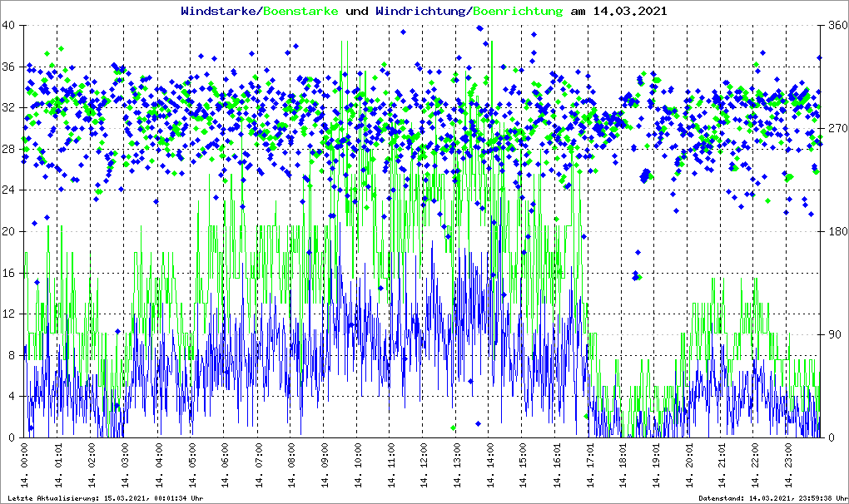Click the 180 label on right axis

(836, 231)
